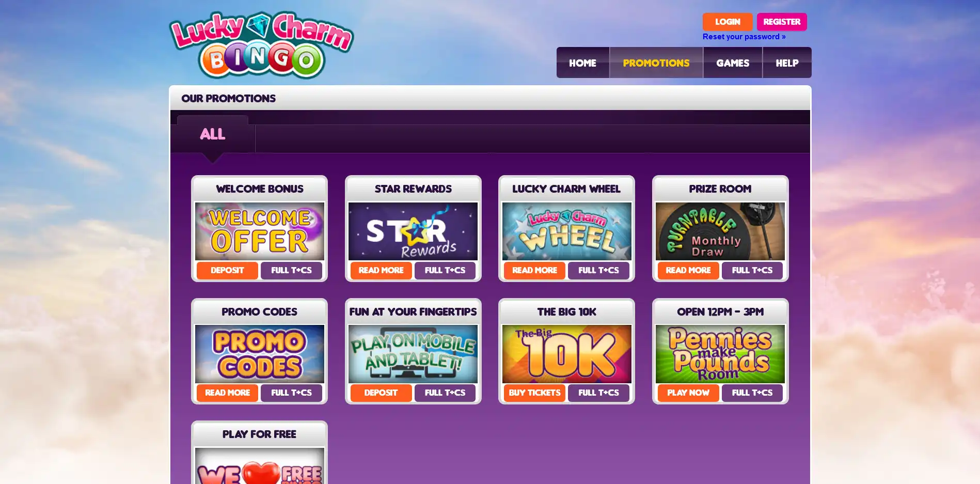Screen dimensions: 980x484
Task: Open the Promo Codes banner image
Action: pos(260,354)
